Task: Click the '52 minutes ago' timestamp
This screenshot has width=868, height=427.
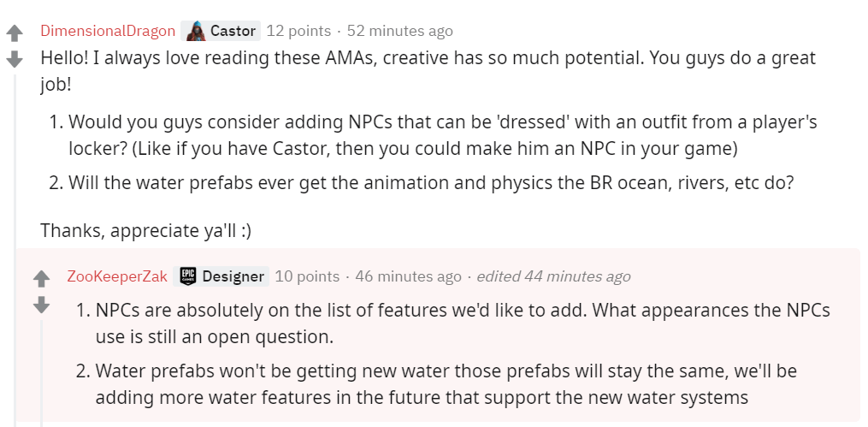Action: [x=399, y=31]
